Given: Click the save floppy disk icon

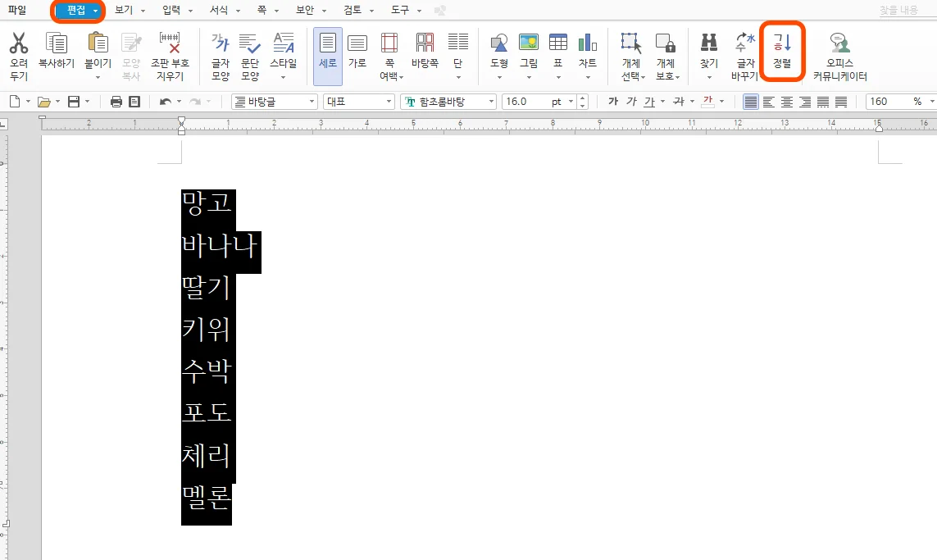Looking at the screenshot, I should point(74,102).
